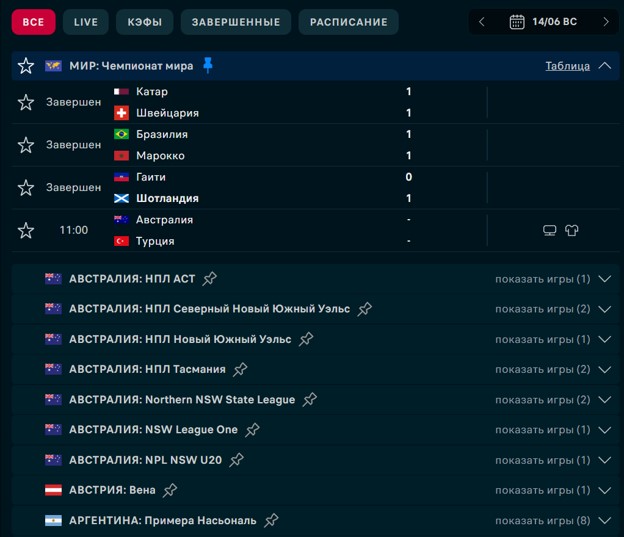Star the Бразилия vs Марокко match
Viewport: 624px width, 537px height.
point(26,145)
